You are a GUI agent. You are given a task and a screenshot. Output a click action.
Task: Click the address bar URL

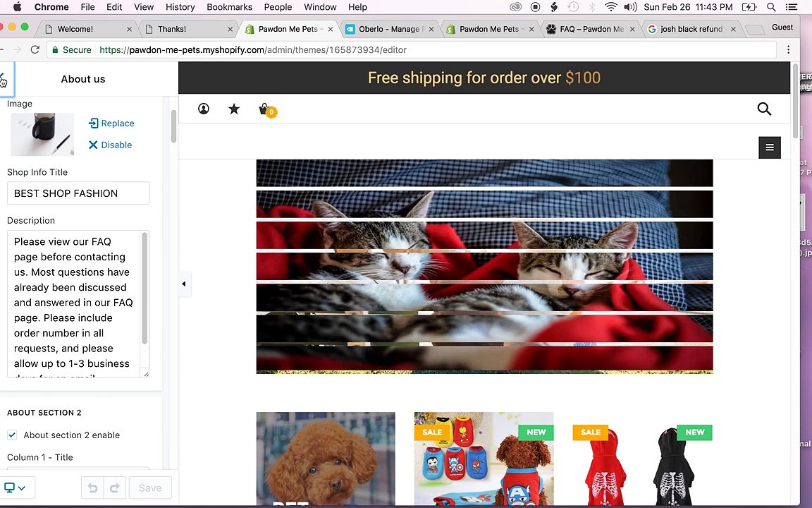253,50
